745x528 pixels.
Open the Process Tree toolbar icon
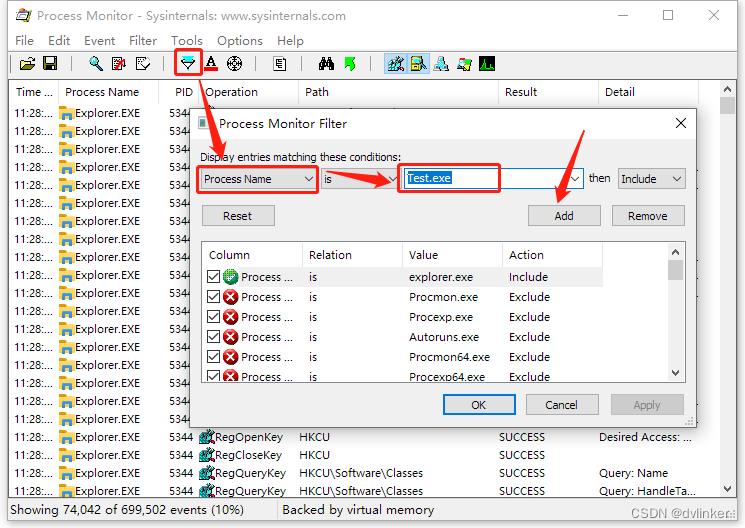280,64
